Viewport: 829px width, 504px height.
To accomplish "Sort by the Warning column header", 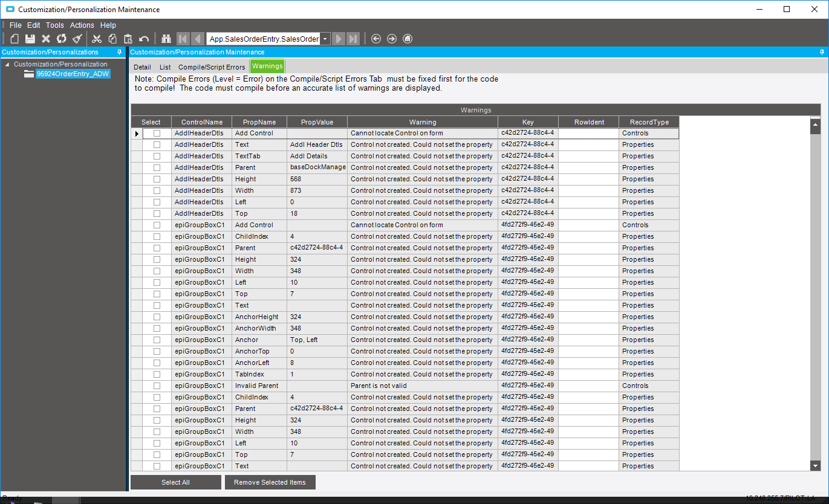I will [x=423, y=122].
